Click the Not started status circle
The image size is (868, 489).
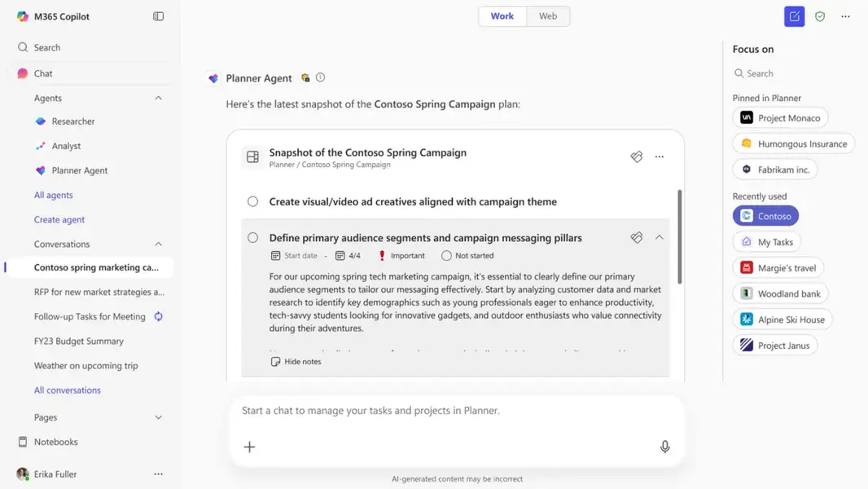pos(446,256)
